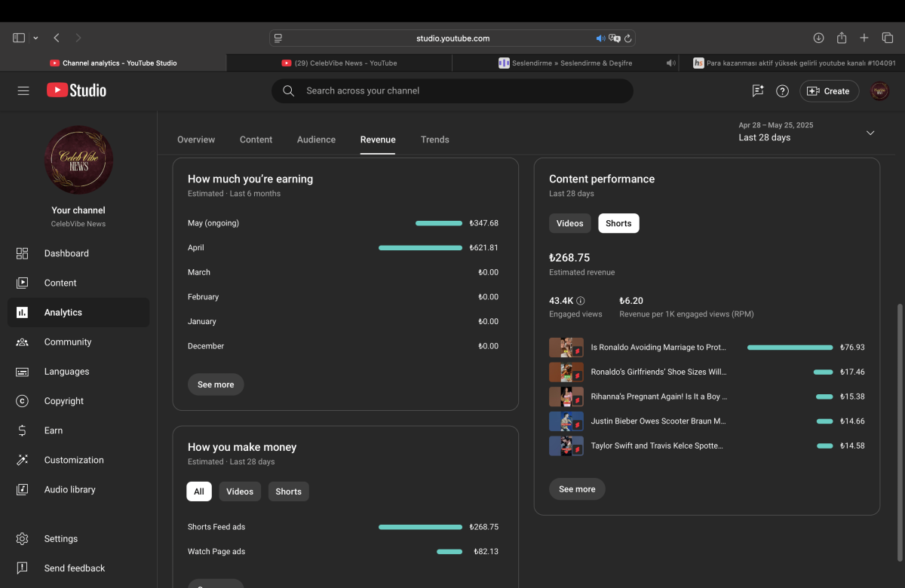Click the Shorts Feed ads revenue bar
The width and height of the screenshot is (905, 588).
[420, 527]
